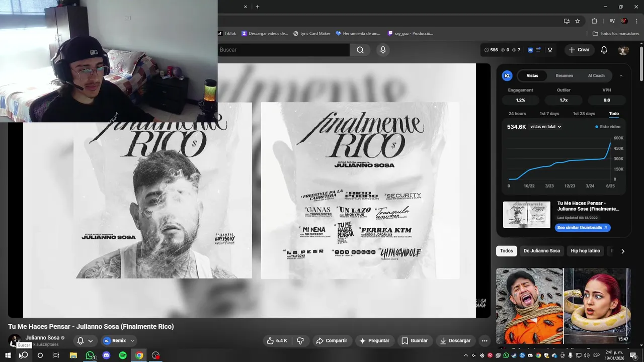Click the Crear button
Screen dimensions: 644x362
click(579, 50)
